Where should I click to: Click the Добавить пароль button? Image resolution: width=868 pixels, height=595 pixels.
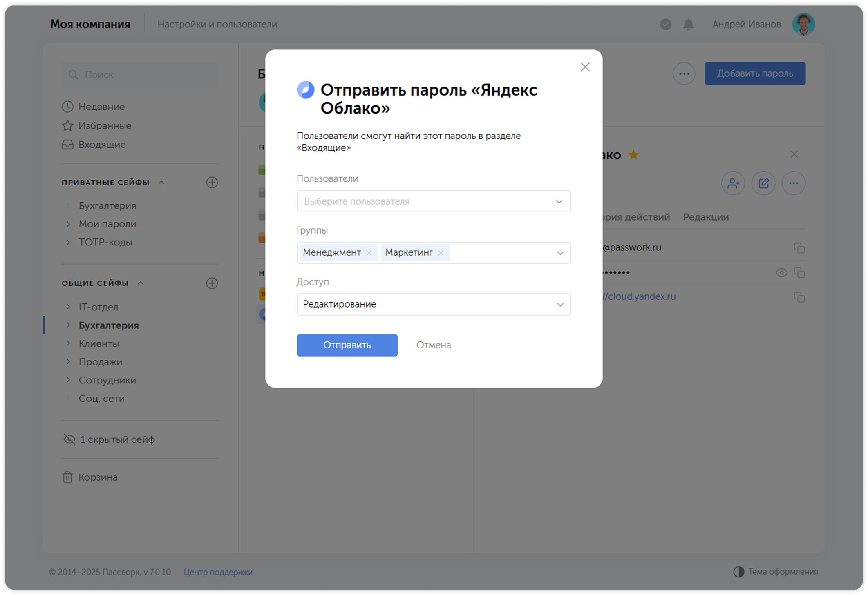(755, 74)
